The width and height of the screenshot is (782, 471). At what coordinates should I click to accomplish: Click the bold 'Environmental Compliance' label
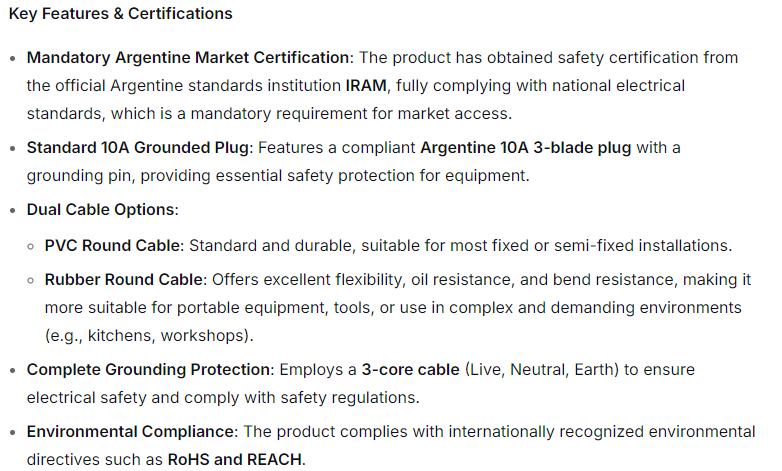pos(130,432)
